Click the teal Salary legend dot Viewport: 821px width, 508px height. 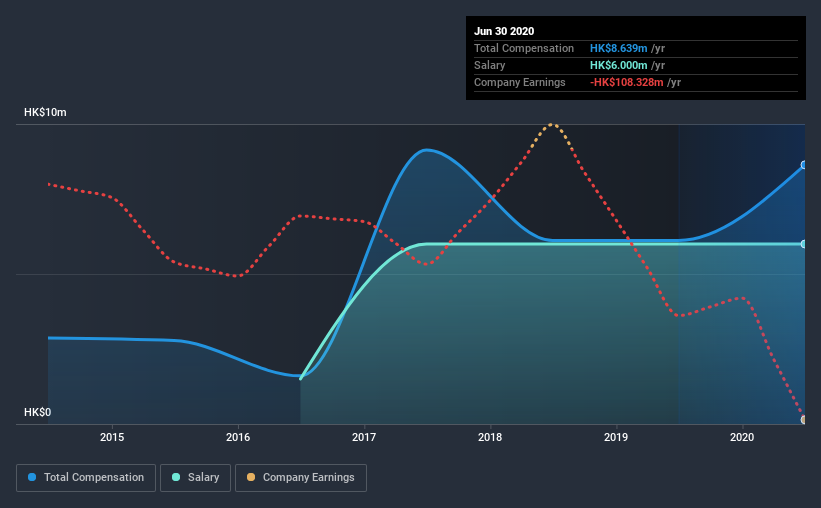[176, 477]
